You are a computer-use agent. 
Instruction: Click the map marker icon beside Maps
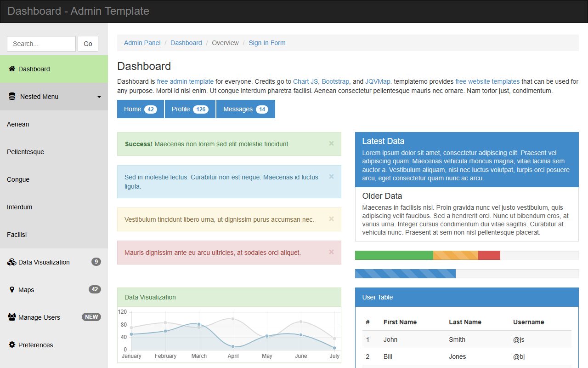(12, 290)
